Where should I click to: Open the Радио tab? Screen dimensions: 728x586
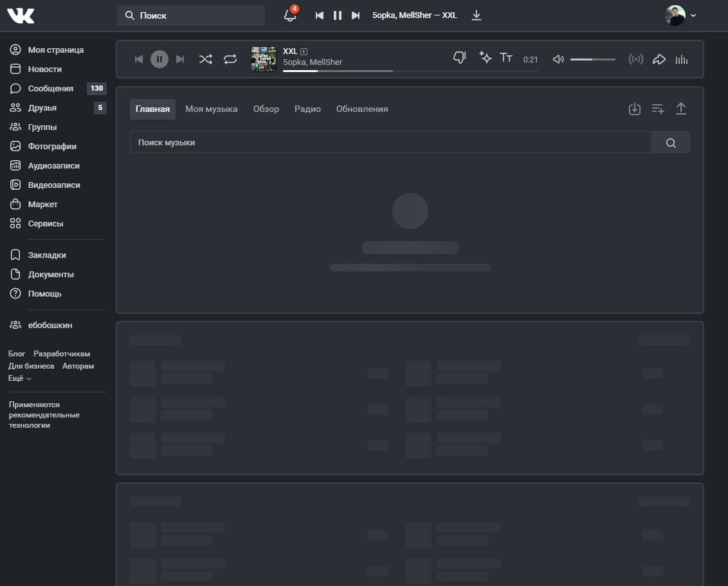(x=307, y=109)
